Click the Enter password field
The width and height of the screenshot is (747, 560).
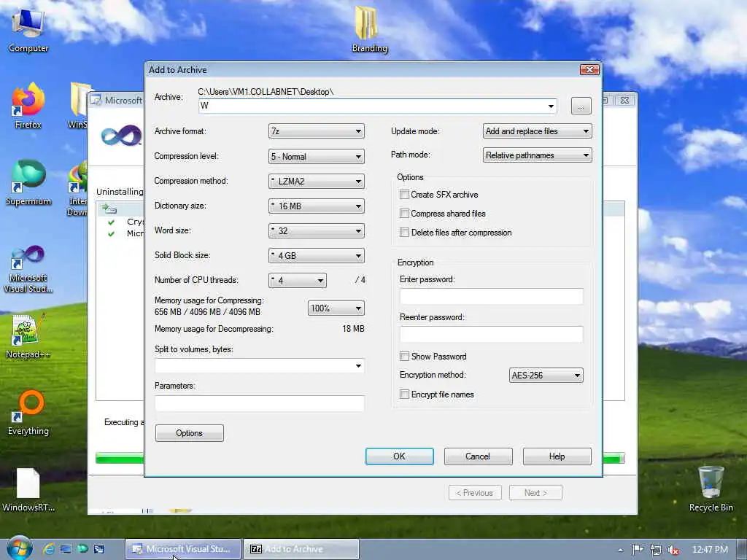(x=491, y=296)
